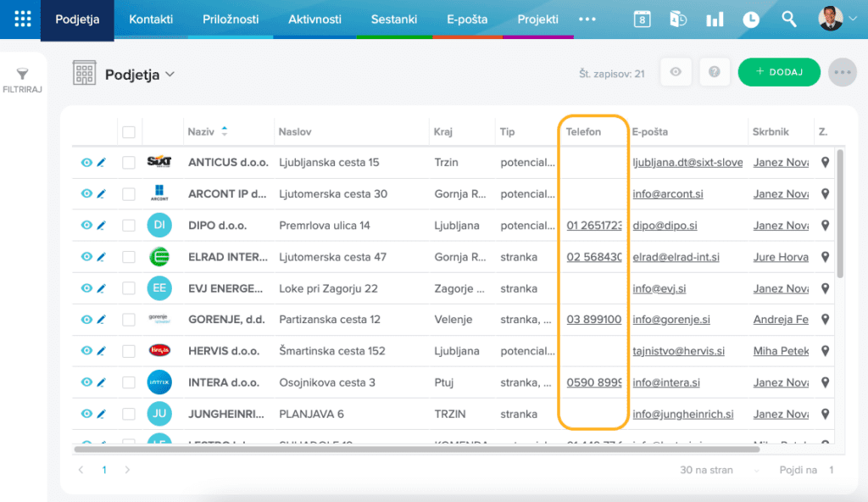Open the info@gorenje.si email link

tap(669, 320)
